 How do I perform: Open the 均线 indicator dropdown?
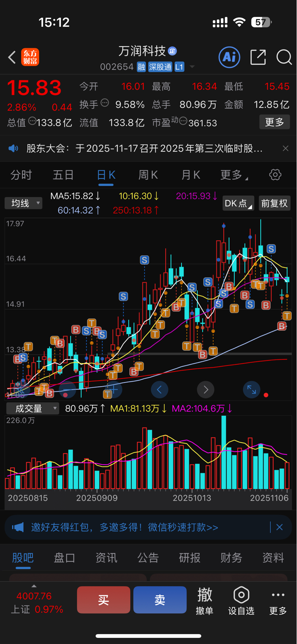coord(23,203)
